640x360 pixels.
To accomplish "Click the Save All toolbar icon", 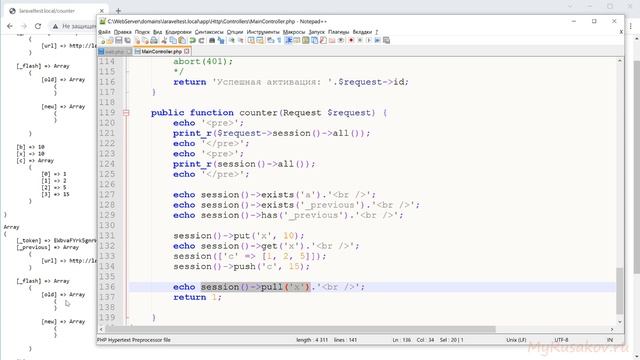I will tap(127, 40).
